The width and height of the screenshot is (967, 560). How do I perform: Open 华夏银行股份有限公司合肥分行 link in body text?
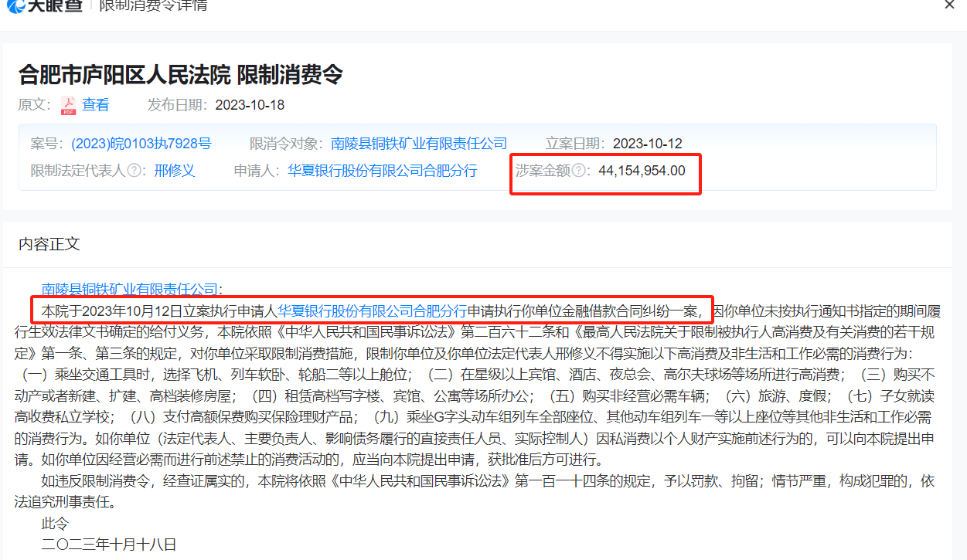373,311
